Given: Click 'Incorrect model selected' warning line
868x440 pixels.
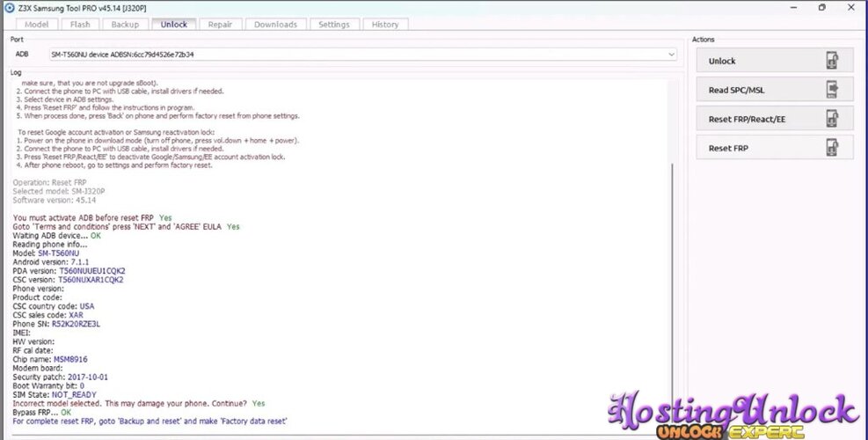Looking at the screenshot, I should tap(139, 403).
